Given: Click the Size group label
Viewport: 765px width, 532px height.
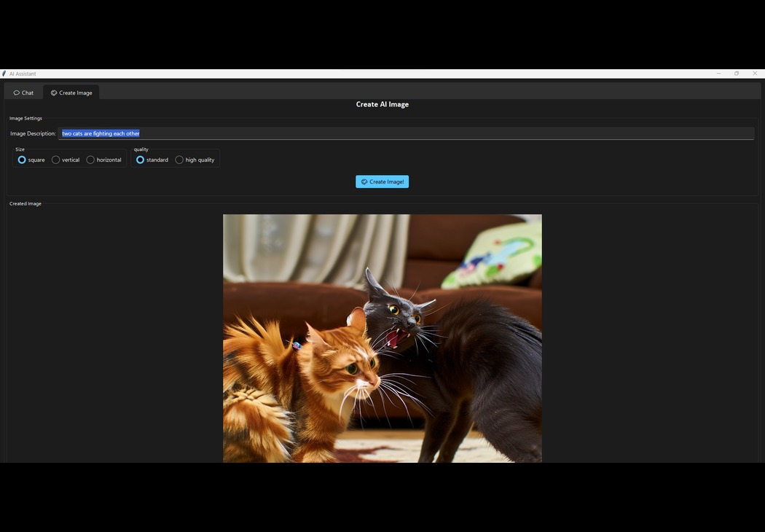Looking at the screenshot, I should pyautogui.click(x=20, y=149).
